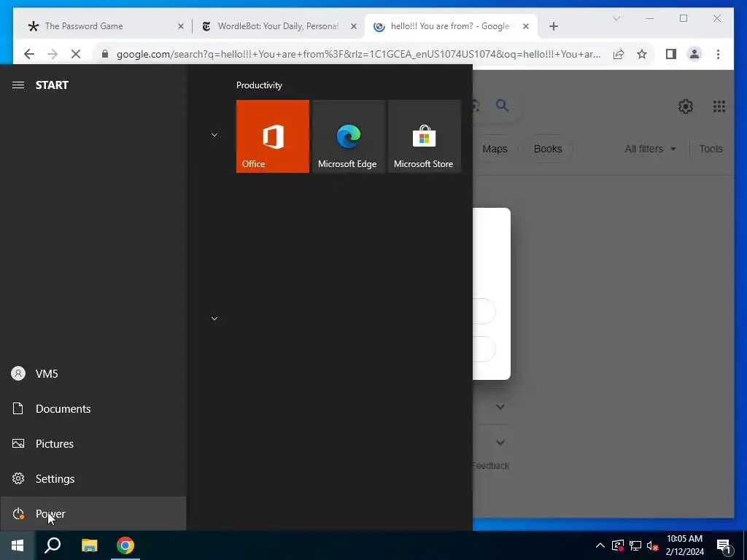747x560 pixels.
Task: Show hidden system tray icons
Action: click(600, 545)
